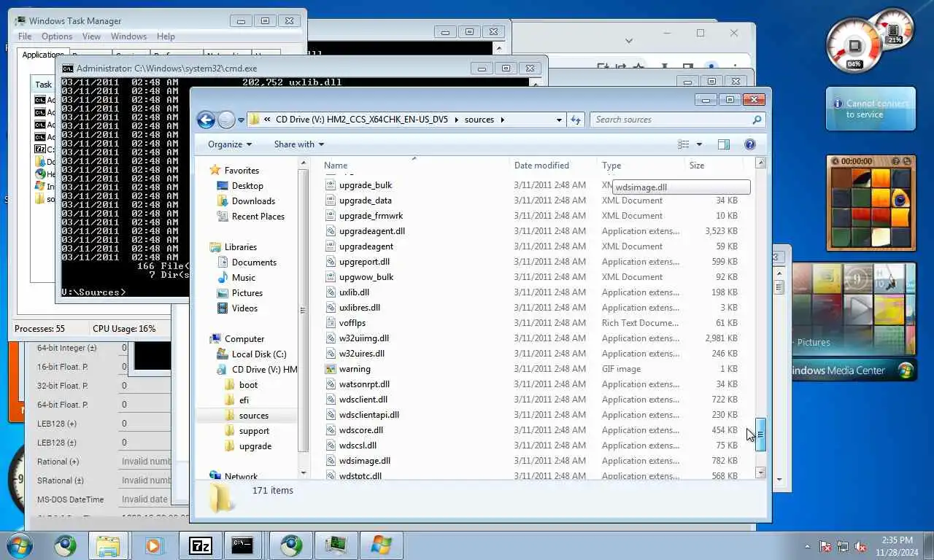
Task: Click the Windows Start orb
Action: 19,545
